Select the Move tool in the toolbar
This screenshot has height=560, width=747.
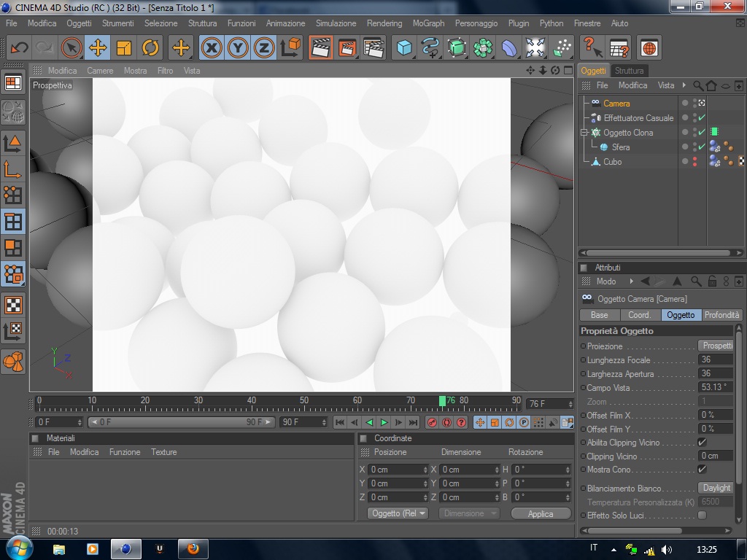tap(97, 48)
